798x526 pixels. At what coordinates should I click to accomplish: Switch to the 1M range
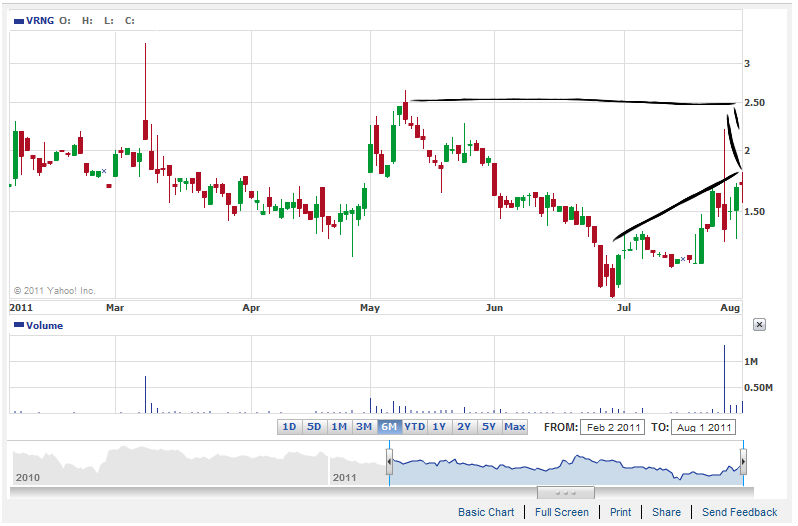click(339, 427)
